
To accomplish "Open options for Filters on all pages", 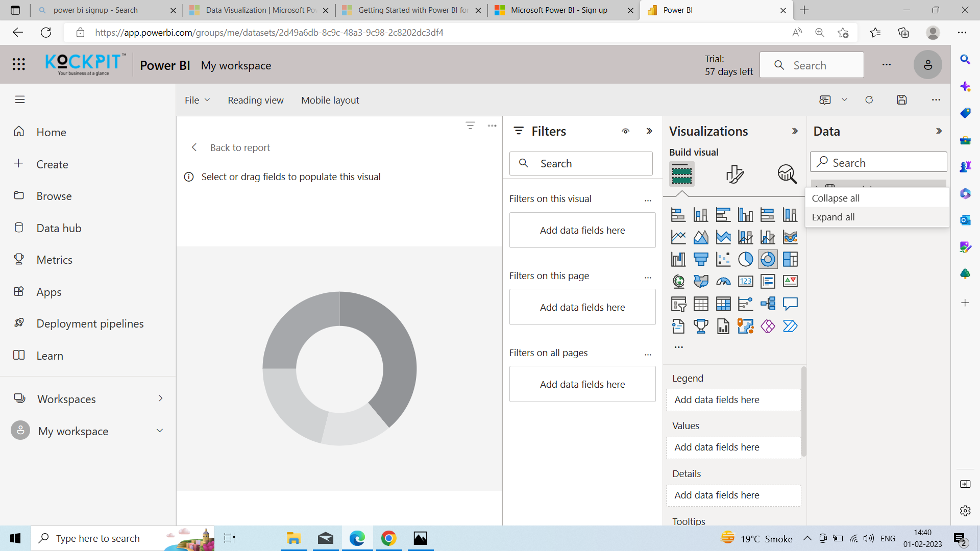I will click(x=648, y=354).
